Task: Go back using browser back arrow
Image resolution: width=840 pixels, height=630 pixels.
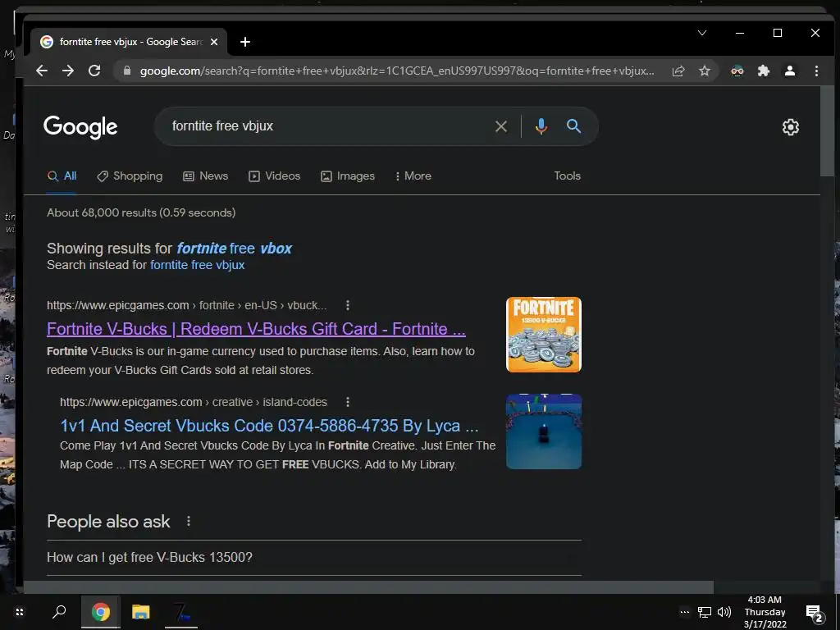Action: [x=42, y=71]
